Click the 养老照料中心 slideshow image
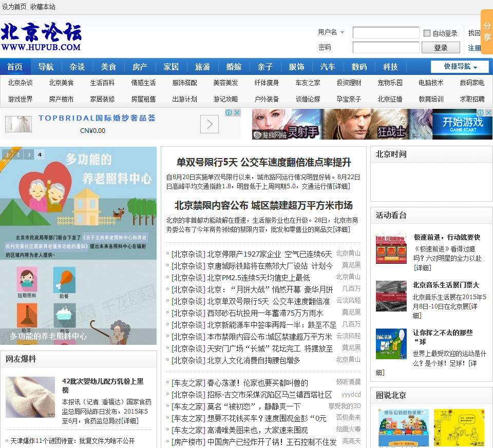 coord(78,246)
